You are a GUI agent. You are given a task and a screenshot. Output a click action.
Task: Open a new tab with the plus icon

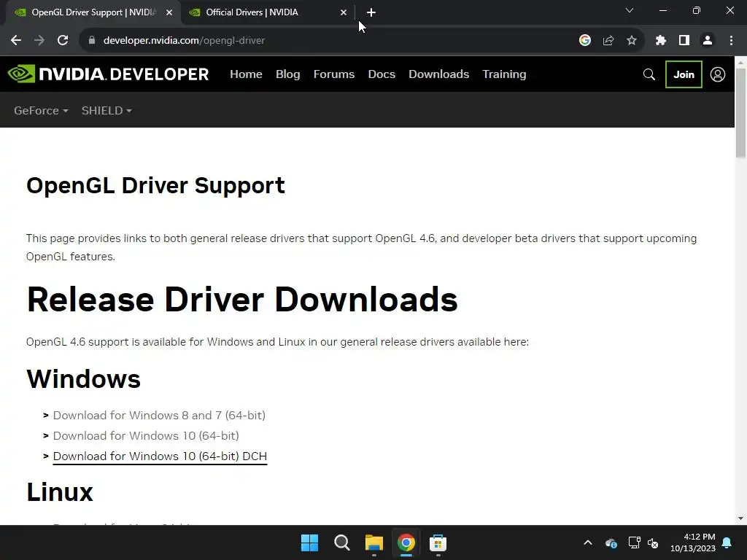point(371,12)
